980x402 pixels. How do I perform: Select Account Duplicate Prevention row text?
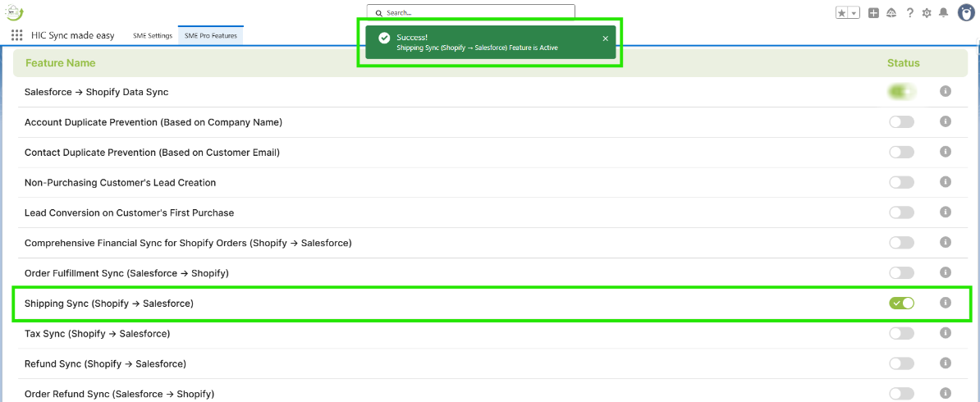point(153,122)
